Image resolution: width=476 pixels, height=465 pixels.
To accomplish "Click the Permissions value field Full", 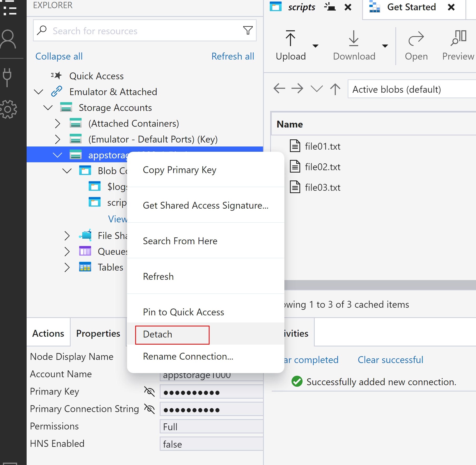I will click(211, 427).
